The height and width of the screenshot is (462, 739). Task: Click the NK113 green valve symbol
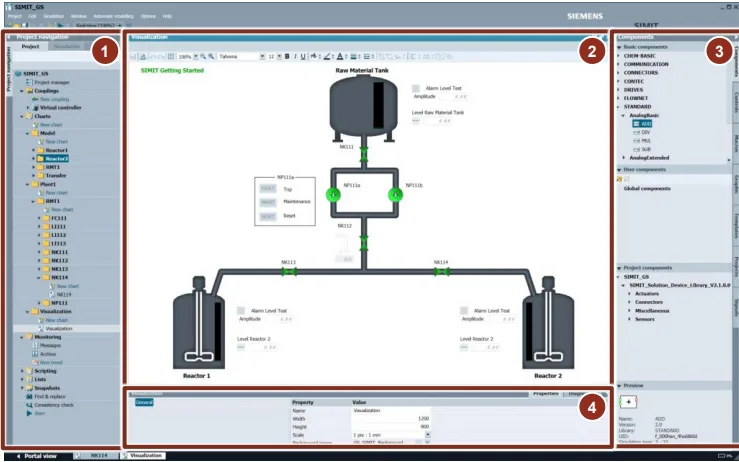tap(289, 272)
